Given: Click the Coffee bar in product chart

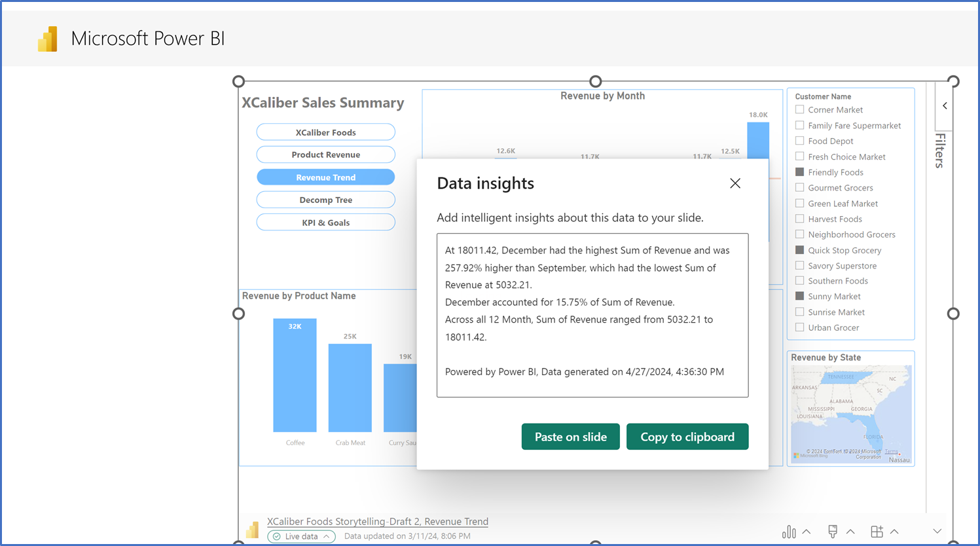Looking at the screenshot, I should [x=295, y=375].
